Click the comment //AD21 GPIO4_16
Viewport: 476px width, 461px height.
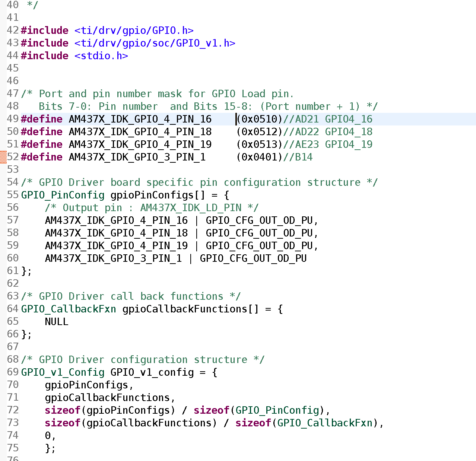click(328, 119)
